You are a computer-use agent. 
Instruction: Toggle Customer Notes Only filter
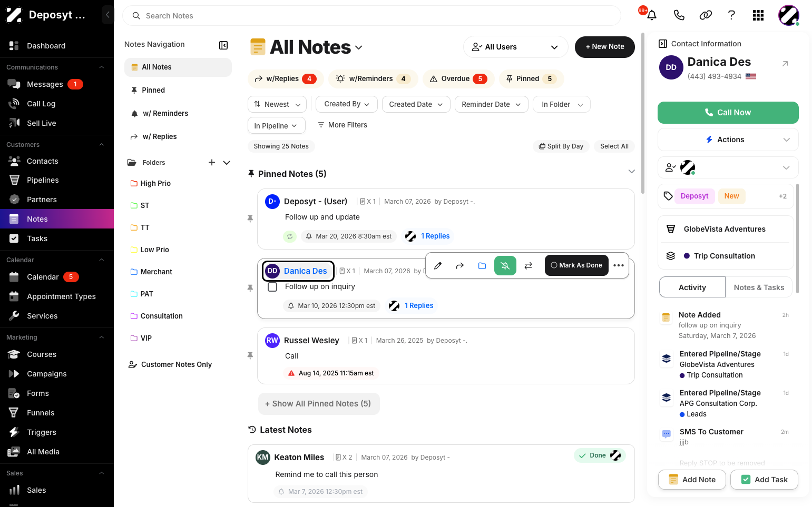point(170,364)
